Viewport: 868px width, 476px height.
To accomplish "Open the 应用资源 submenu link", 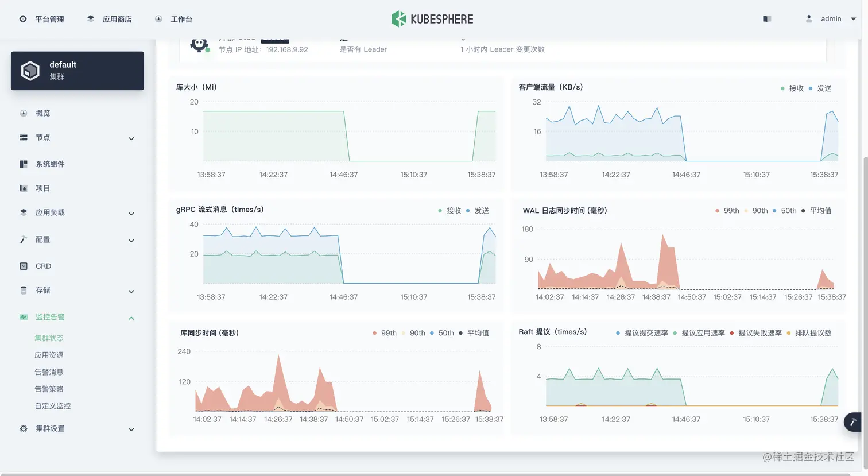I will [x=49, y=355].
